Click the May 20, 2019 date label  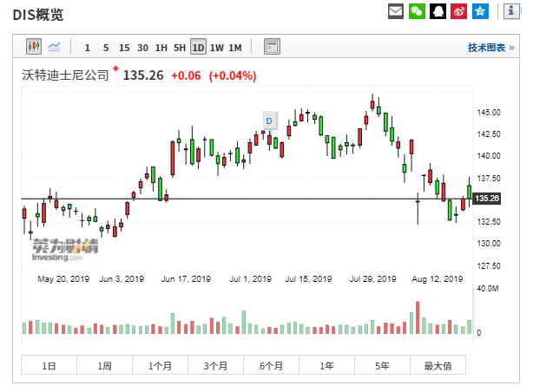(63, 279)
